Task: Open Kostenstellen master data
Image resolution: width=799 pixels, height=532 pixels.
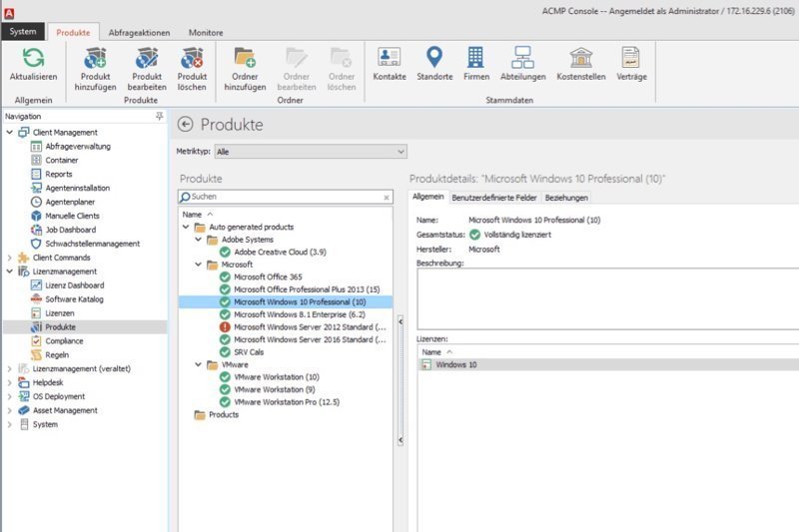Action: [x=581, y=64]
